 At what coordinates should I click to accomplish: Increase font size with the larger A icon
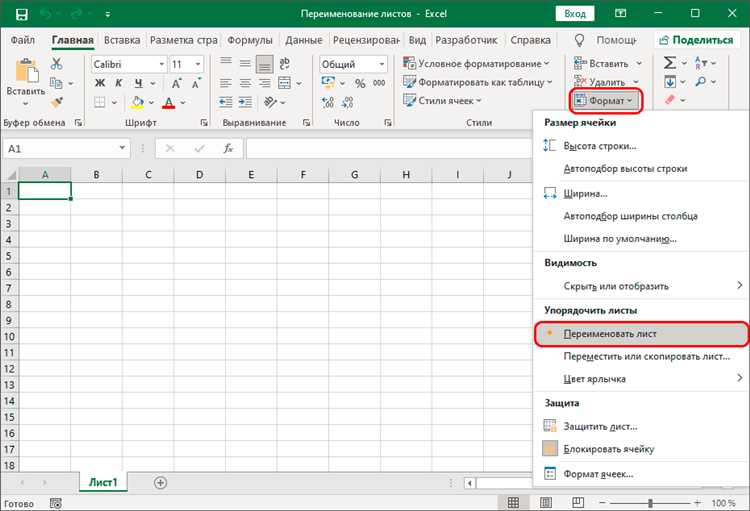[176, 83]
